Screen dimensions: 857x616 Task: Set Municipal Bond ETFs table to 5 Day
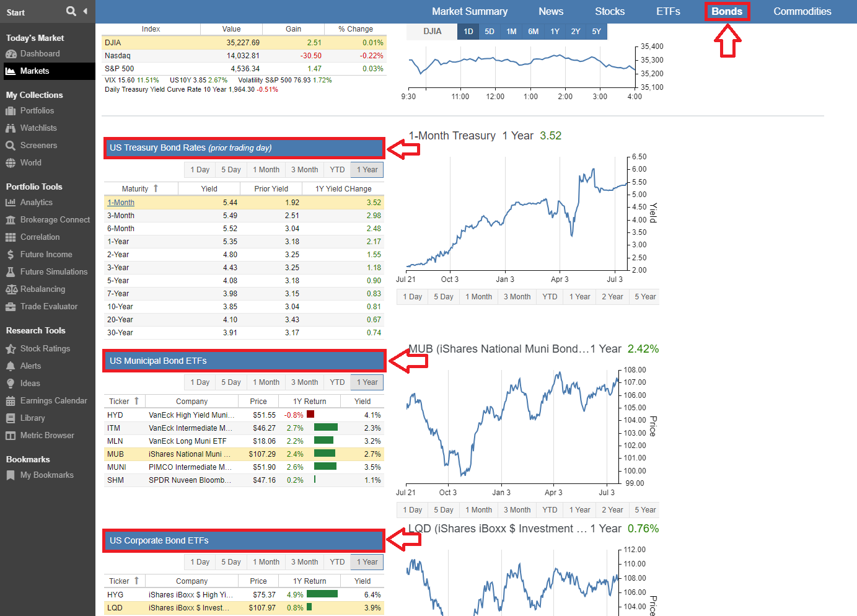[231, 382]
